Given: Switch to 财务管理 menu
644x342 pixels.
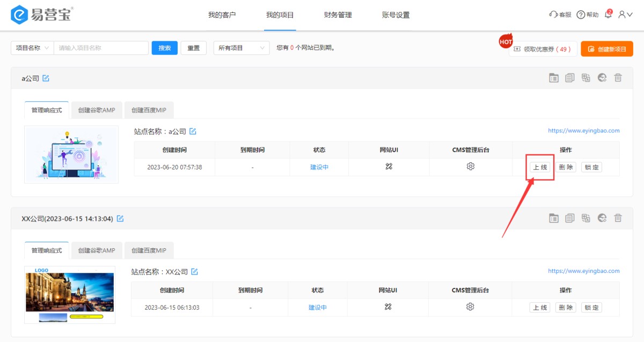Looking at the screenshot, I should (338, 15).
